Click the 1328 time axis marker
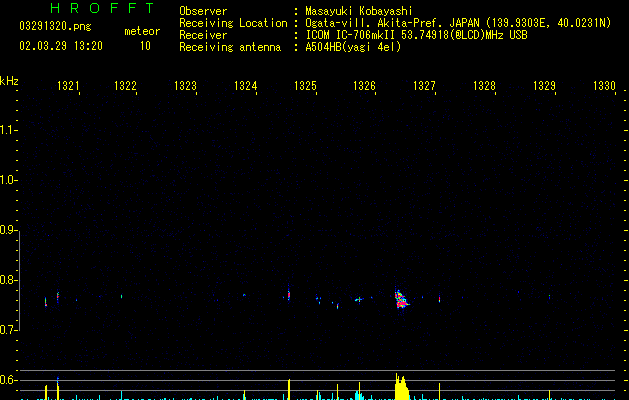 point(484,86)
